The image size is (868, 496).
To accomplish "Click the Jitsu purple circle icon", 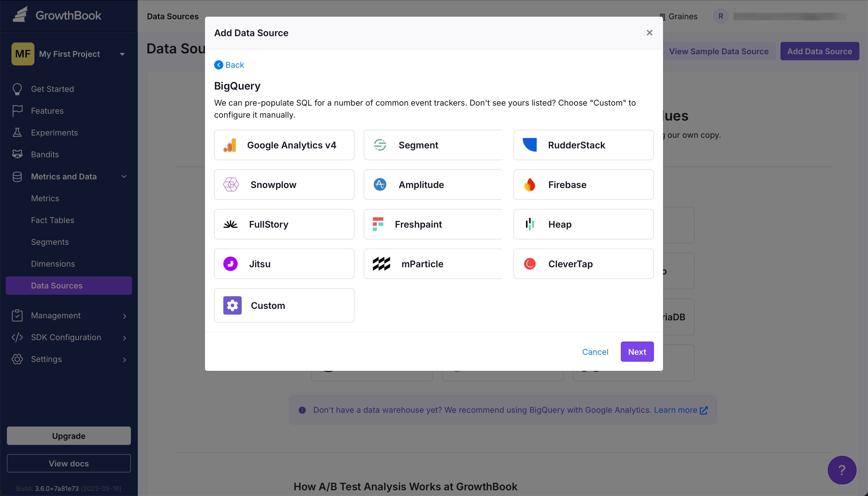I will (230, 264).
